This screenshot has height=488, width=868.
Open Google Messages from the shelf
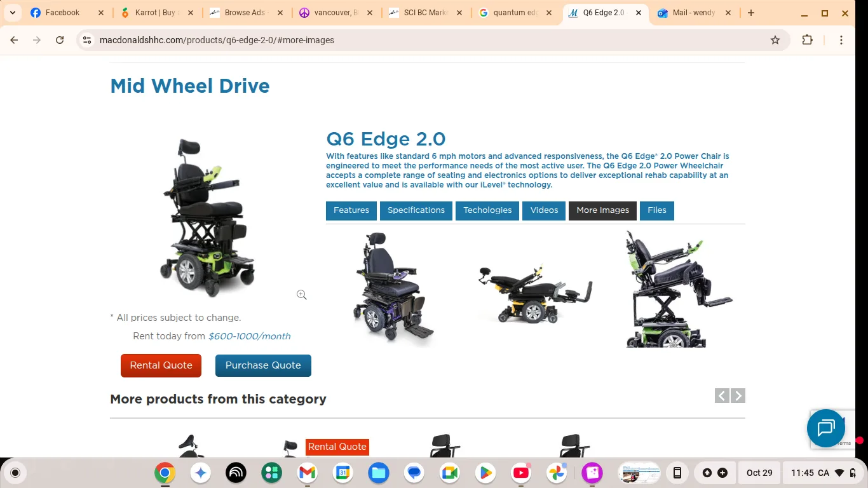414,473
